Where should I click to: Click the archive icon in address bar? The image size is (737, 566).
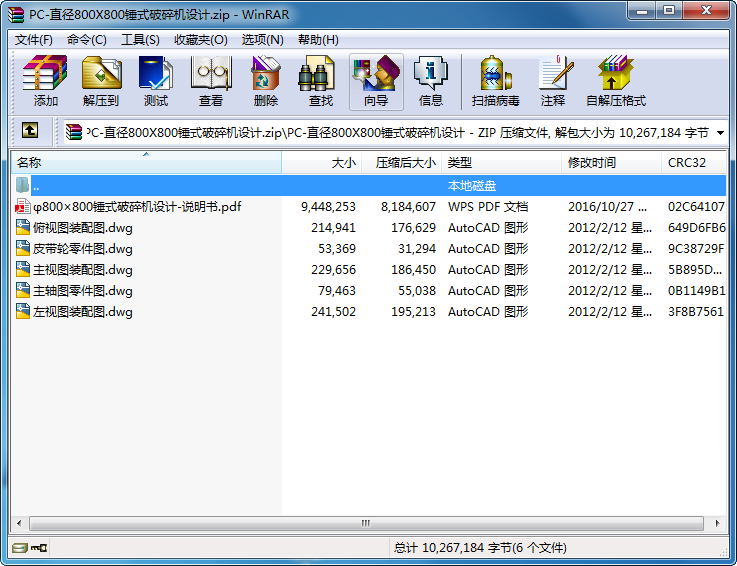click(x=74, y=132)
